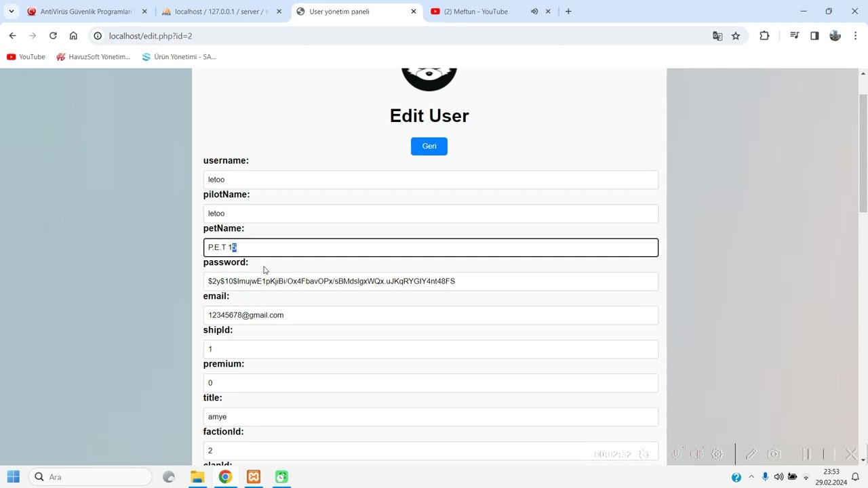Focus the shipId field
Viewport: 868px width, 488px height.
pos(431,349)
